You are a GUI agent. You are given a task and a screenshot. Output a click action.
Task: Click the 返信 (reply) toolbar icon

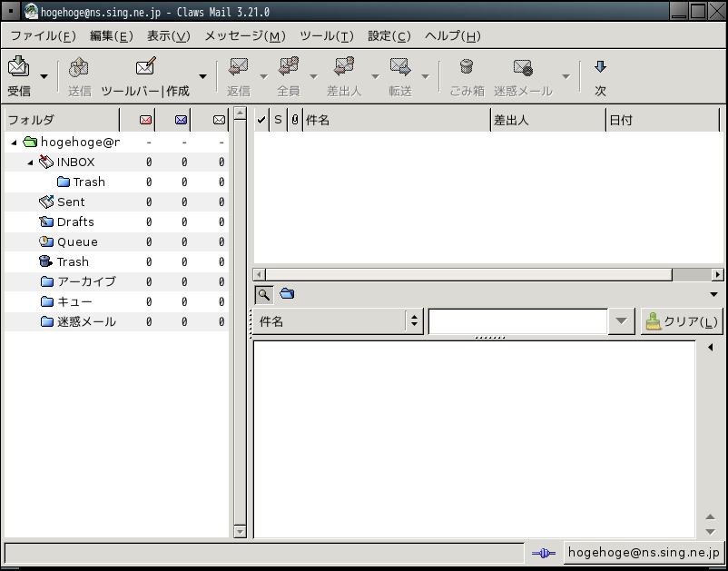(x=239, y=67)
